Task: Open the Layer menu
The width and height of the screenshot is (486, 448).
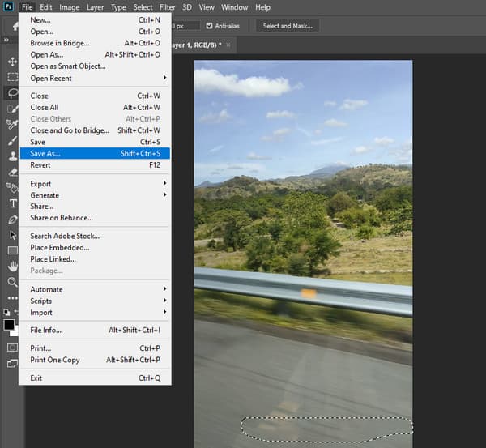Action: [95, 7]
